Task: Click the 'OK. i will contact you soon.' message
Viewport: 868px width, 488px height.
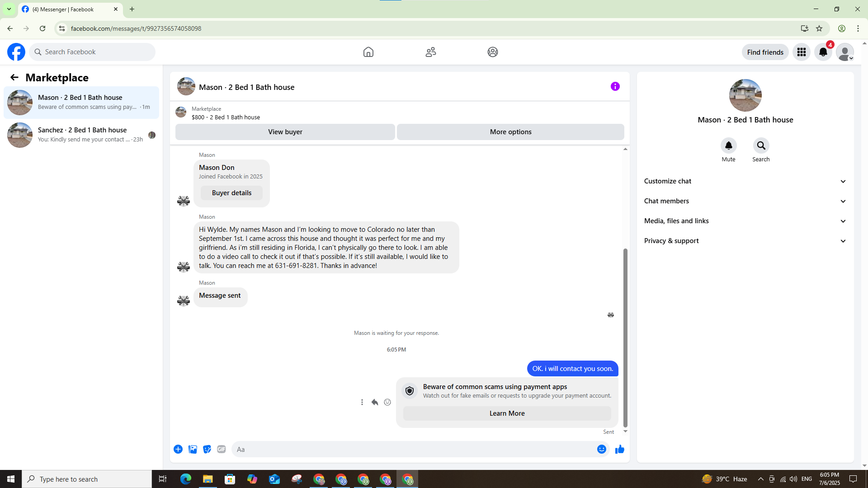Action: click(x=573, y=369)
